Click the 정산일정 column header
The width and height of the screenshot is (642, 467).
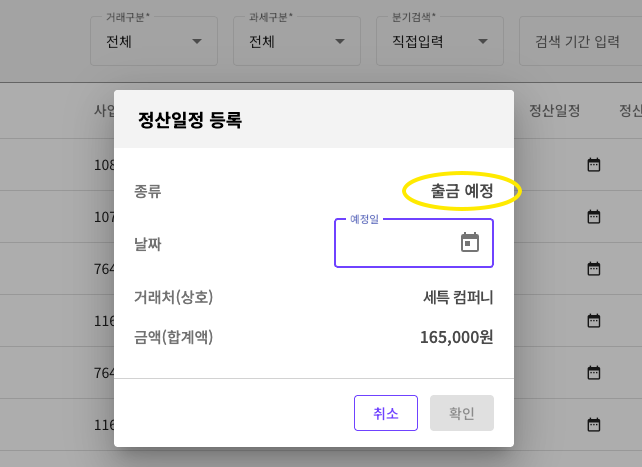click(x=554, y=110)
